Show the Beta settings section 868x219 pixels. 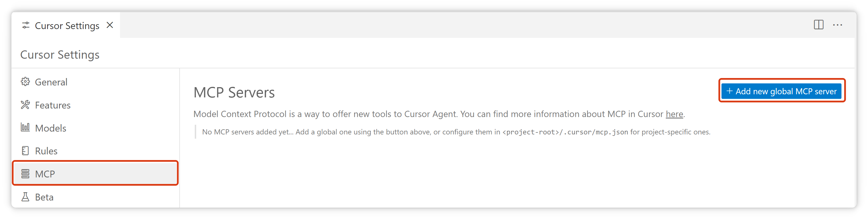tap(44, 197)
